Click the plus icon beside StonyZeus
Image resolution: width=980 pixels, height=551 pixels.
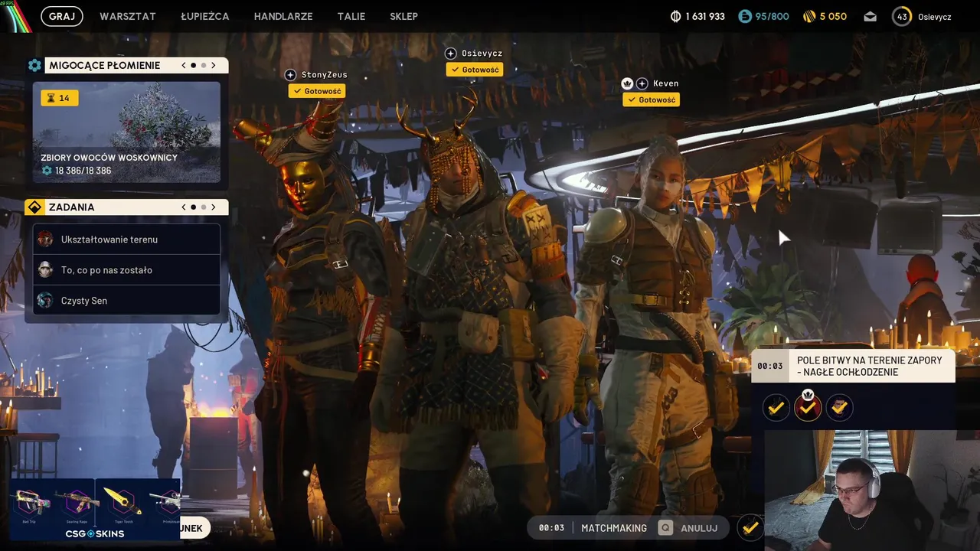(x=290, y=75)
